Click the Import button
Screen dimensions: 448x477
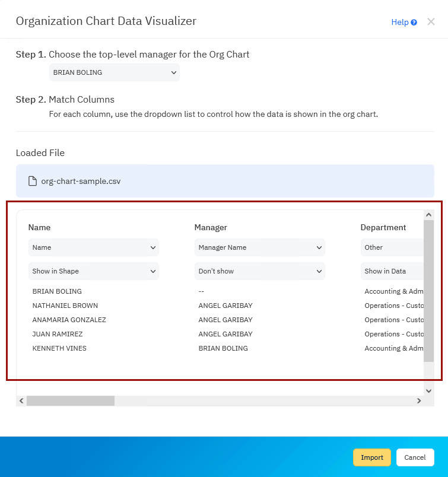pyautogui.click(x=372, y=457)
